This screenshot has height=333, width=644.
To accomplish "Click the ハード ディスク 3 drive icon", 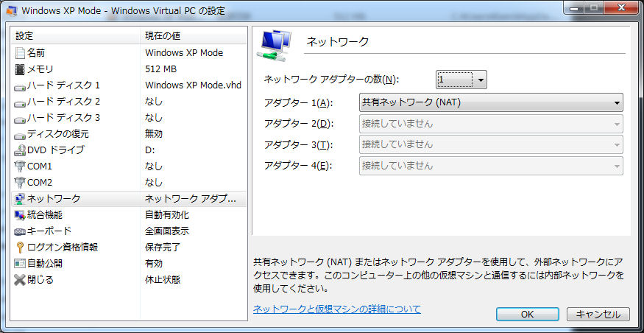I will click(x=20, y=119).
